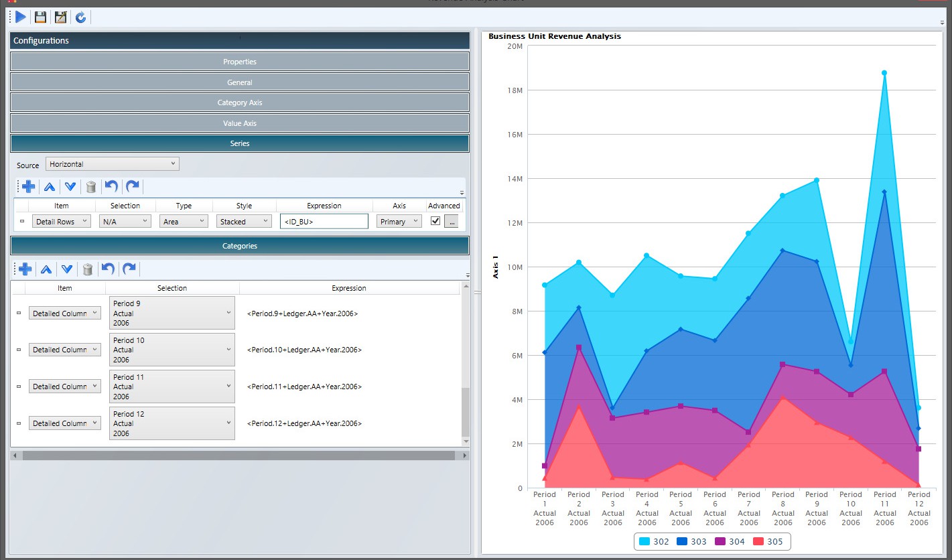
Task: Expand the Properties section header
Action: tap(240, 62)
